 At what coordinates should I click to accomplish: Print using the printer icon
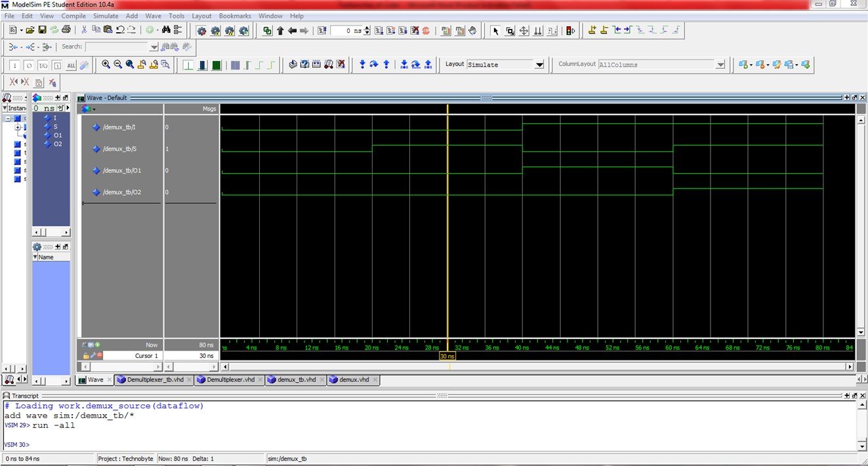click(x=66, y=30)
